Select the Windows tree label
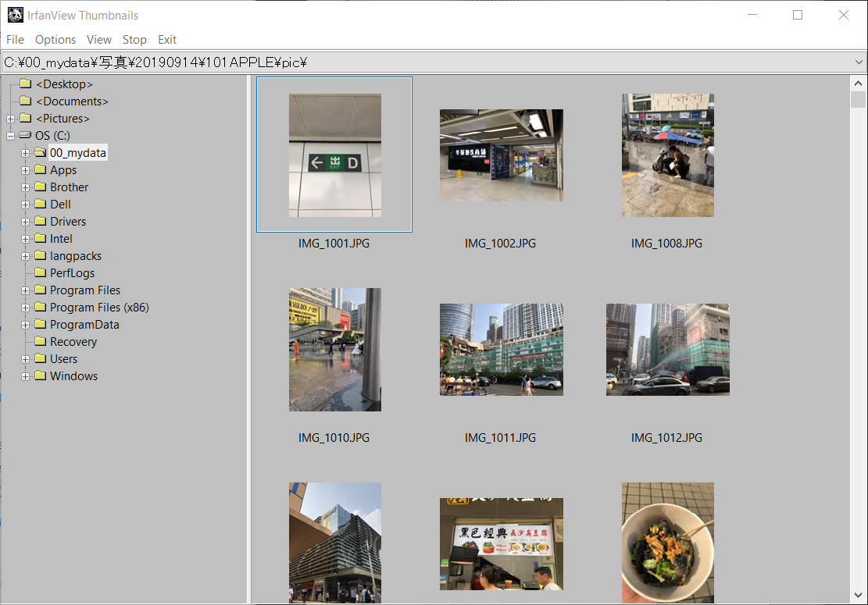The height and width of the screenshot is (605, 868). (73, 376)
